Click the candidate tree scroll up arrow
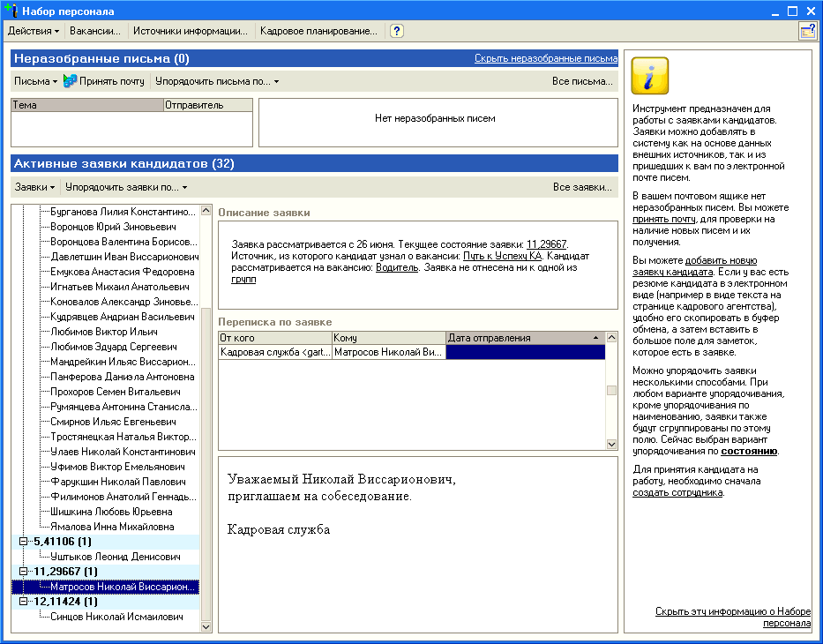The width and height of the screenshot is (823, 644). (206, 211)
